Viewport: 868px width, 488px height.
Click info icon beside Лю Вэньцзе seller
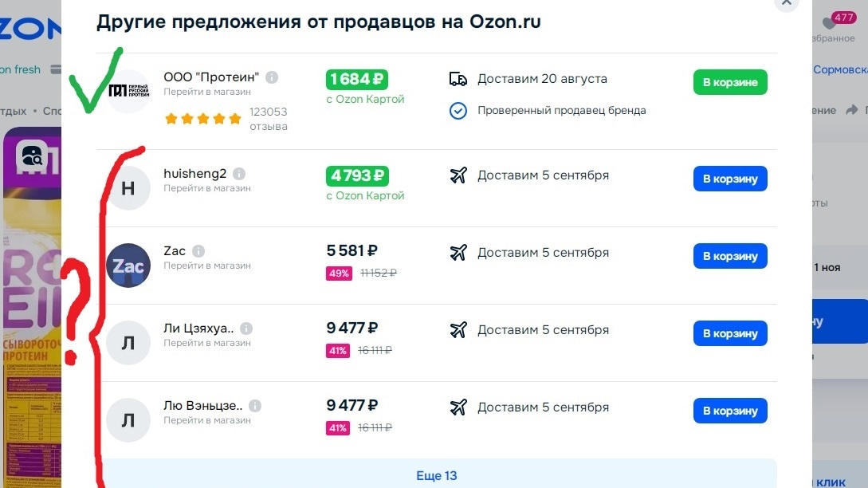tap(254, 406)
